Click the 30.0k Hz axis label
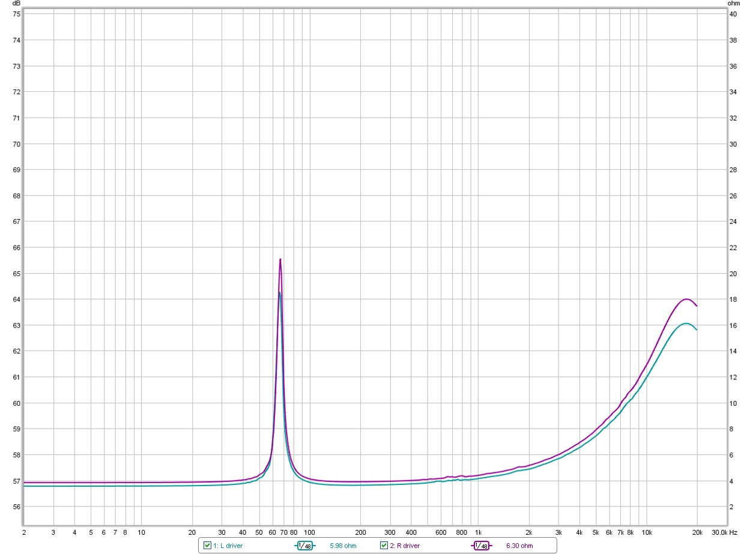Screen dimensions: 756x554 [724, 532]
